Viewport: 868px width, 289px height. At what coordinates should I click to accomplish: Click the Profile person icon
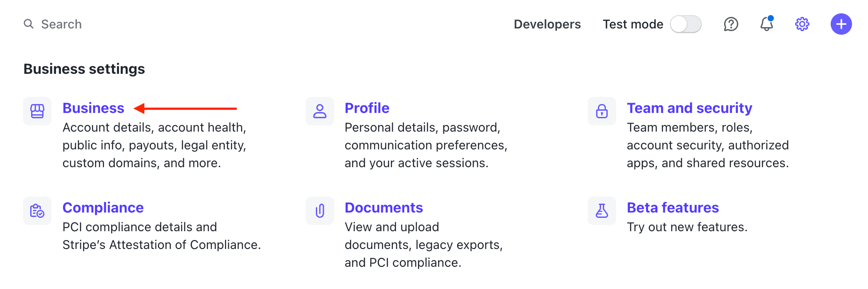[320, 111]
